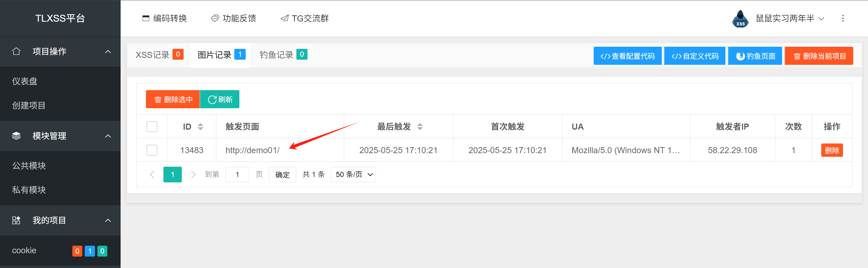Viewport: 868px width, 268px height.
Task: Click the 编码转换 window icon
Action: pyautogui.click(x=146, y=19)
